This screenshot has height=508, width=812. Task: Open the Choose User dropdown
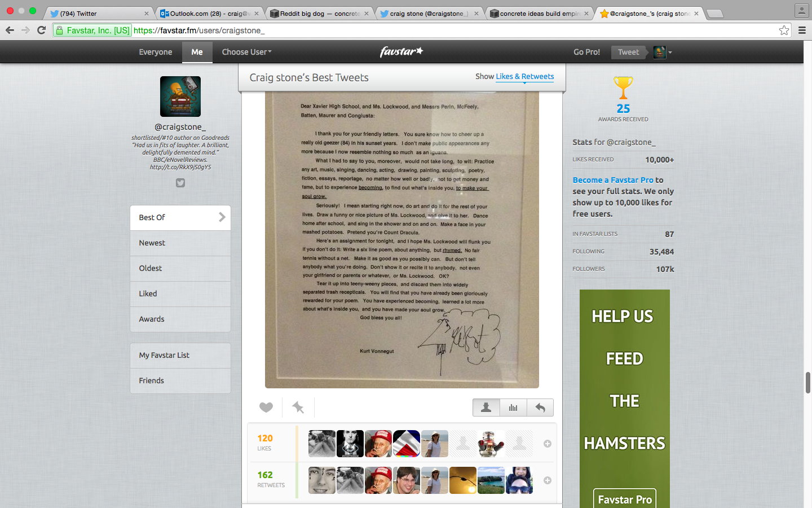(x=246, y=52)
